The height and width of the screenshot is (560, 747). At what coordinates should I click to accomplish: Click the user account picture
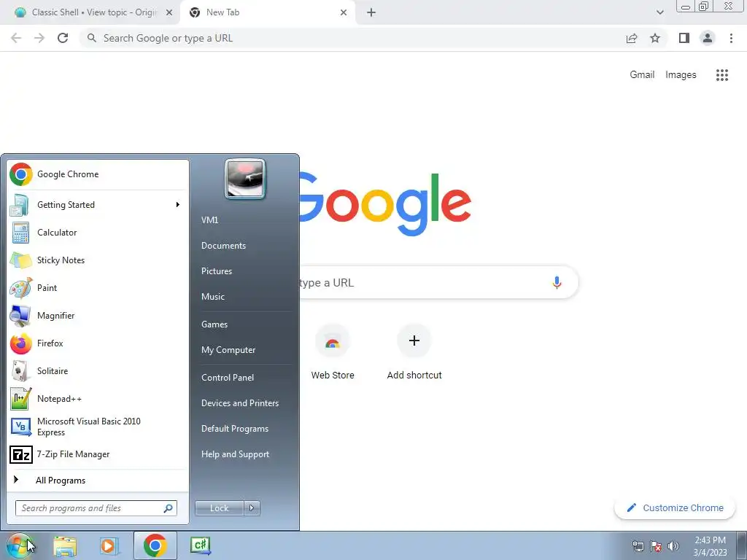(245, 179)
